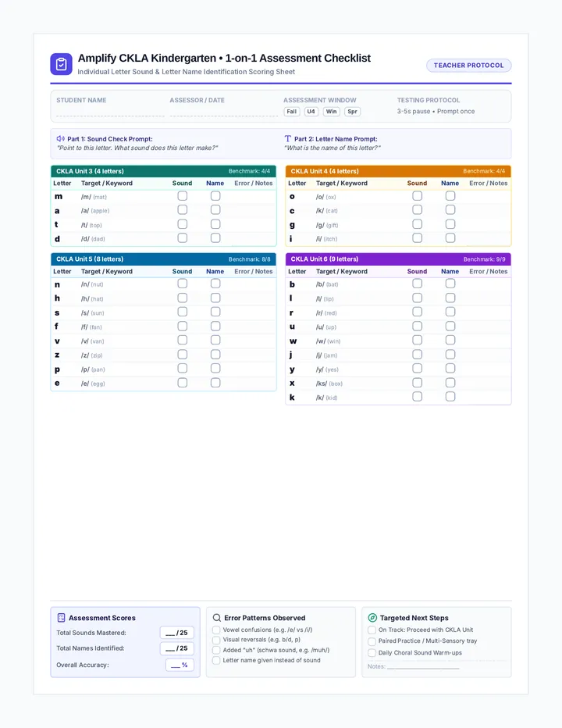Click the Total Names Identified score field
This screenshot has height=728, width=562.
pyautogui.click(x=177, y=648)
